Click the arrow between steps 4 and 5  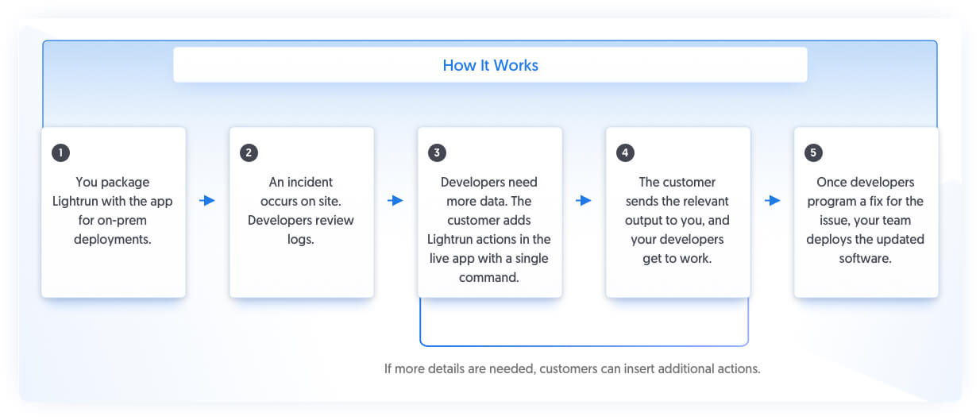(772, 201)
